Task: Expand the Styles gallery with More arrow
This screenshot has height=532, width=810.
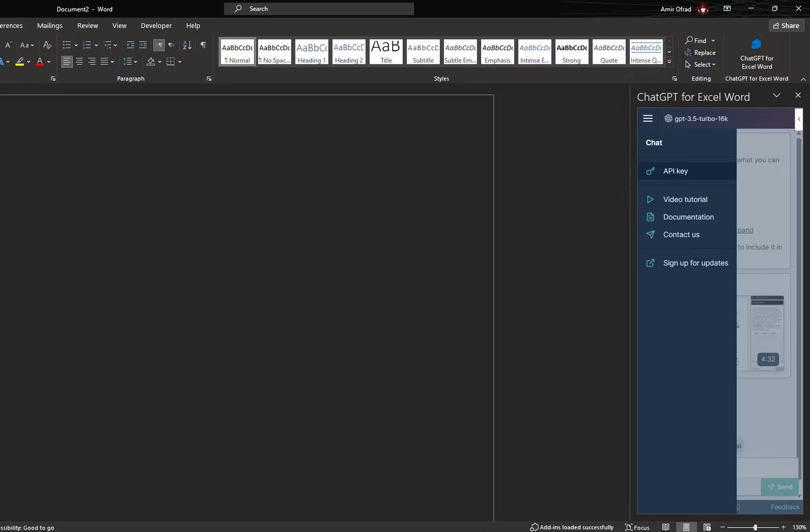Action: point(669,61)
